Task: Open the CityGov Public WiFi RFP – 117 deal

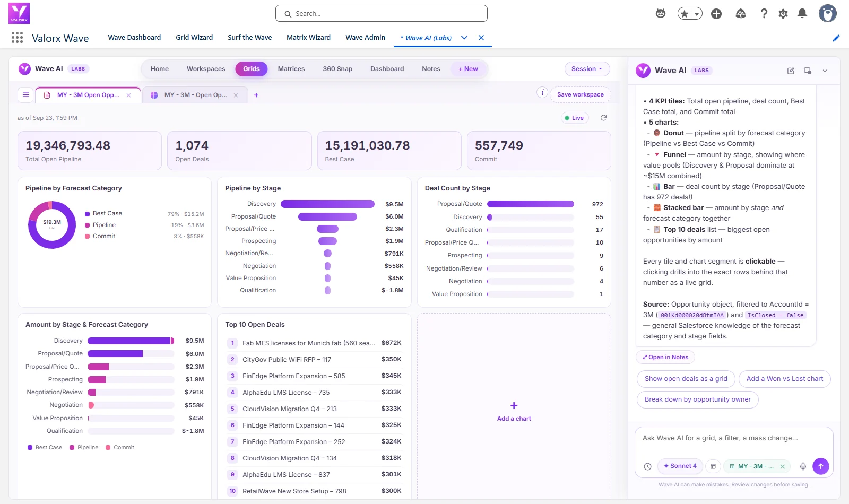Action: point(314,360)
